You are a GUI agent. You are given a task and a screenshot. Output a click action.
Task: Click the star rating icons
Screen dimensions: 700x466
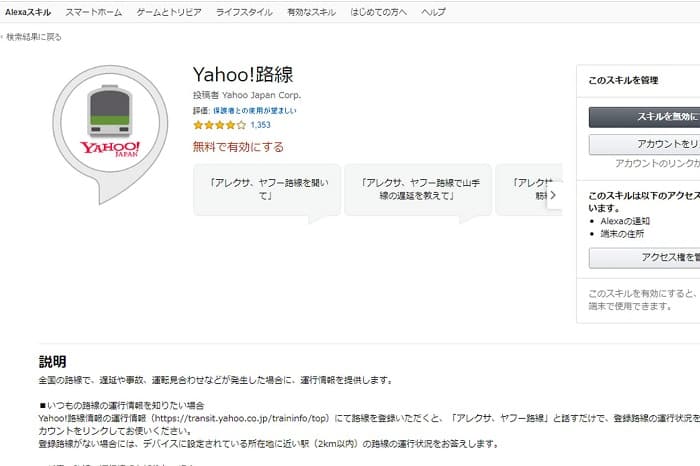pos(220,125)
